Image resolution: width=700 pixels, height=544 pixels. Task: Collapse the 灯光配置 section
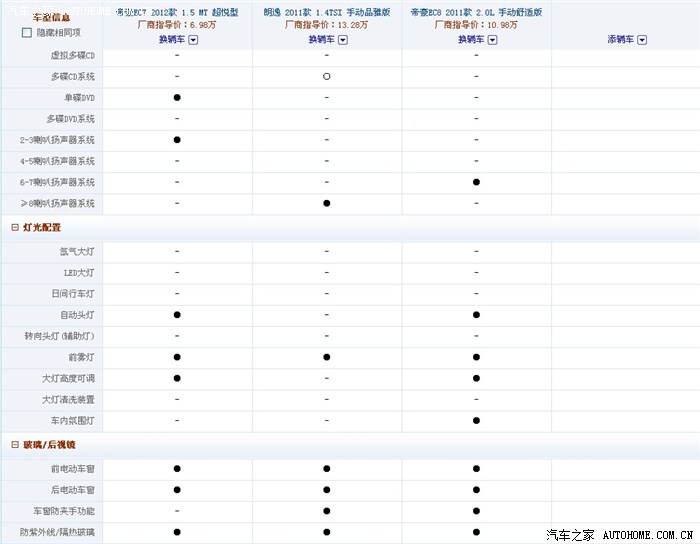15,228
